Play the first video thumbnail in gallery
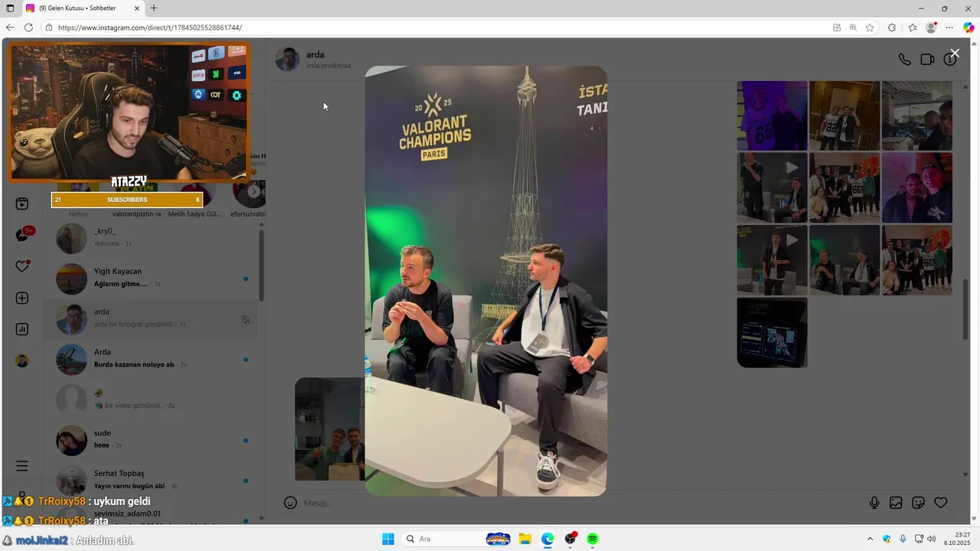Viewport: 980px width, 551px height. pyautogui.click(x=772, y=188)
